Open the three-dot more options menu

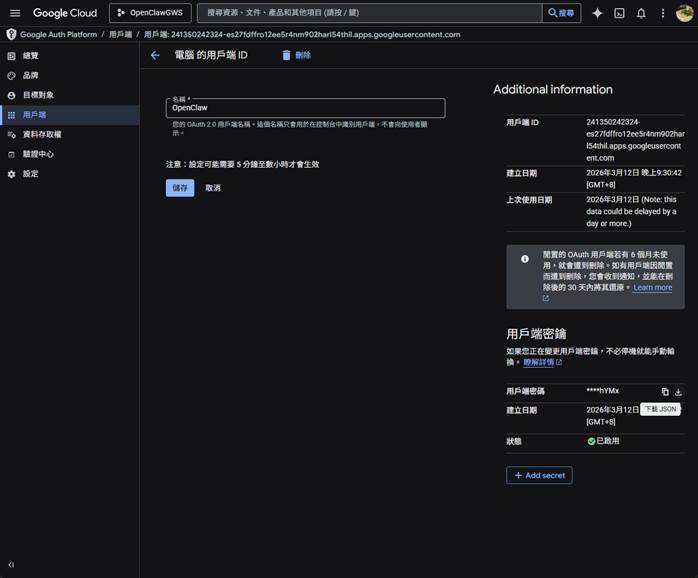coord(662,13)
